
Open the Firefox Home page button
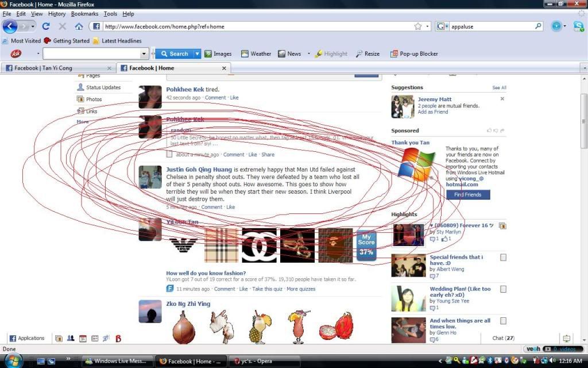[x=79, y=26]
